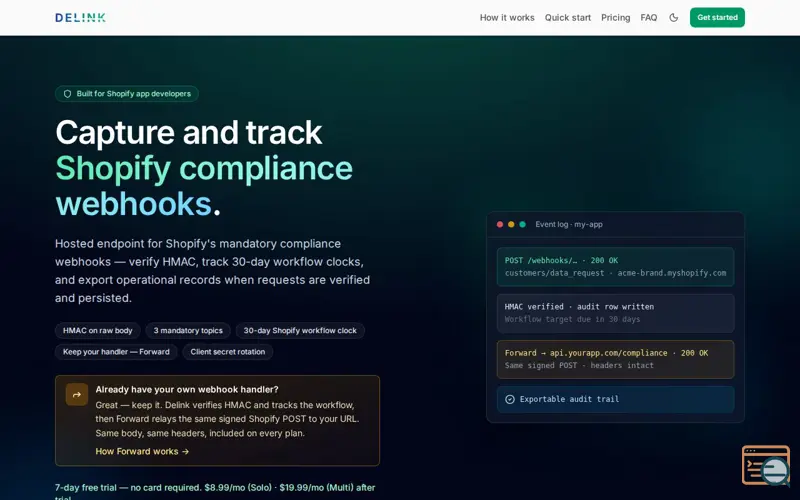800x500 pixels.
Task: Click the green dot in Event log window
Action: coord(522,224)
